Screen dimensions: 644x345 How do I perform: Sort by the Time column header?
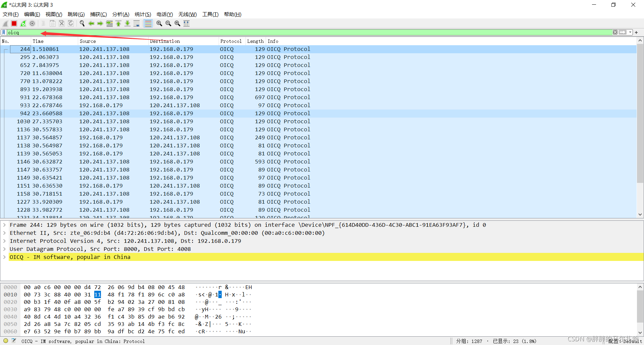[54, 41]
